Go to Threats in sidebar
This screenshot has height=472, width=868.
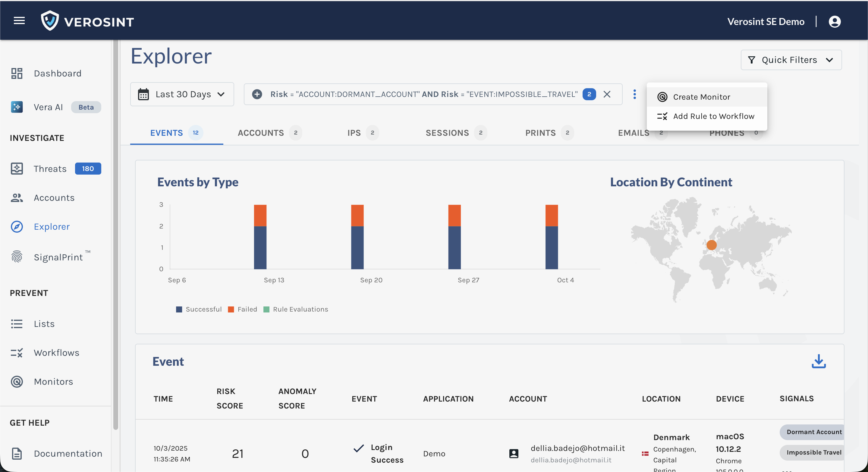[x=50, y=169]
